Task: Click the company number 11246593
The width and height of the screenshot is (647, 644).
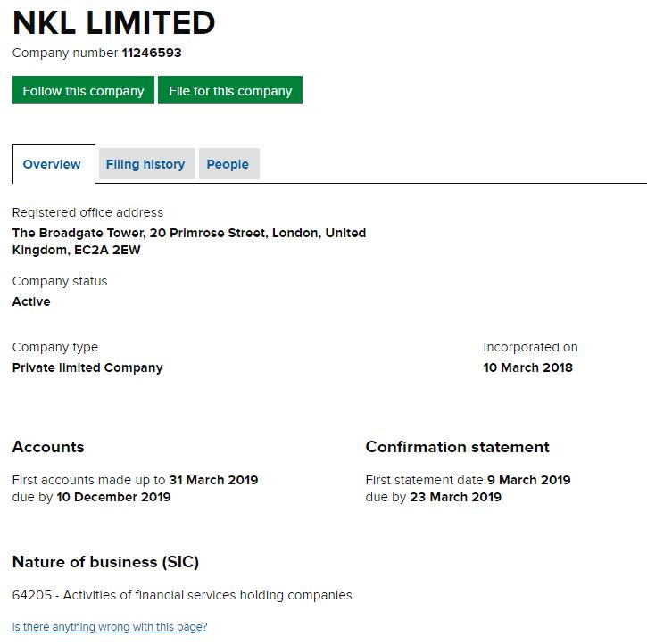Action: (x=152, y=53)
